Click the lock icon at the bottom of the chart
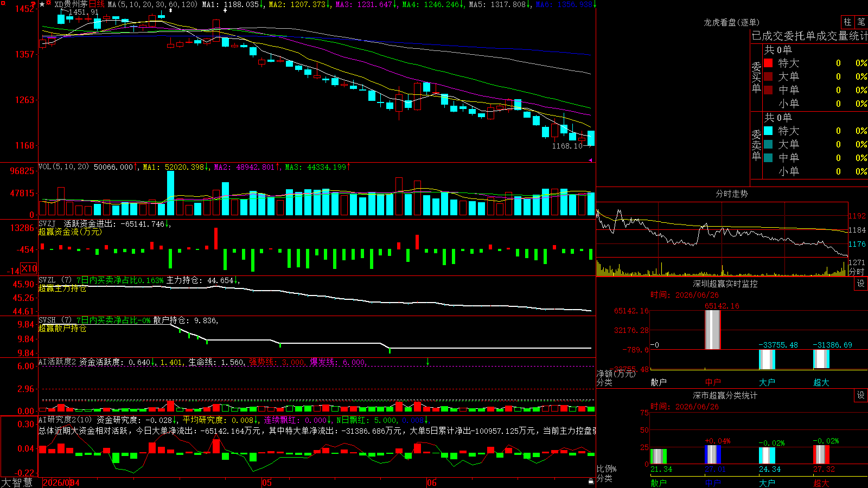The image size is (868, 488). click(x=591, y=481)
